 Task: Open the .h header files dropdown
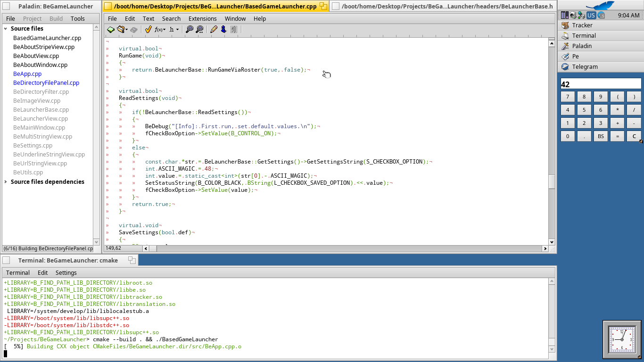(x=174, y=29)
